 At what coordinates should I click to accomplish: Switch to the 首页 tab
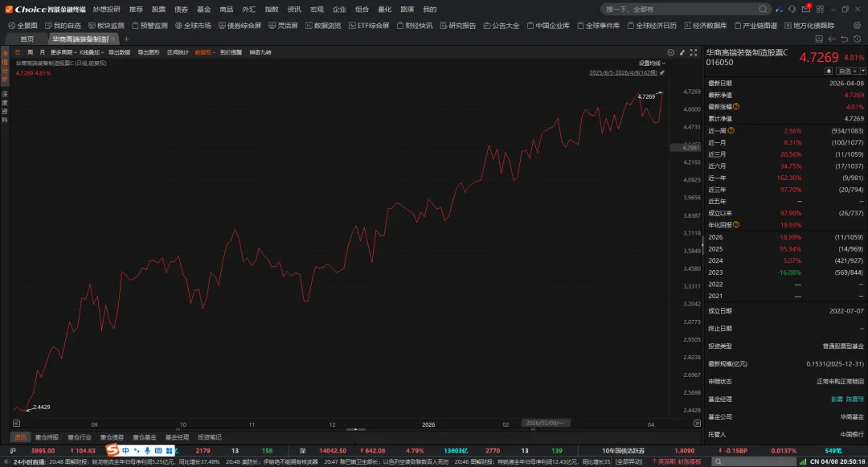[27, 39]
